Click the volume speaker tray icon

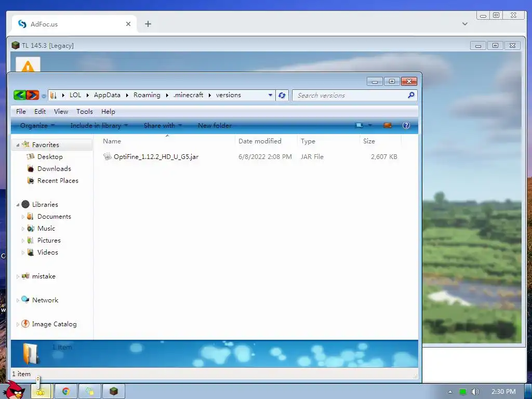click(475, 392)
